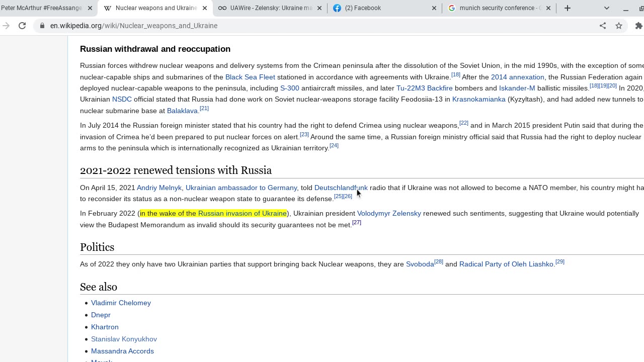Close the Facebook tab

[x=434, y=8]
